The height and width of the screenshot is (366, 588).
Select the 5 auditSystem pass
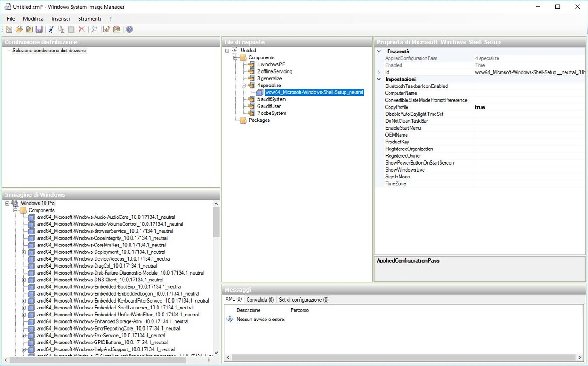tap(271, 99)
